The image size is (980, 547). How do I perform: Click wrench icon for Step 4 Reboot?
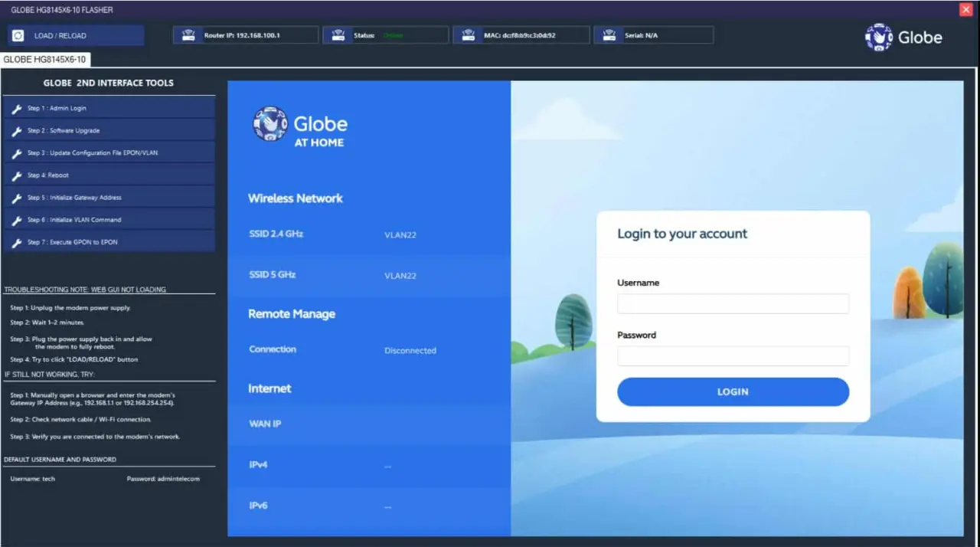tap(17, 175)
